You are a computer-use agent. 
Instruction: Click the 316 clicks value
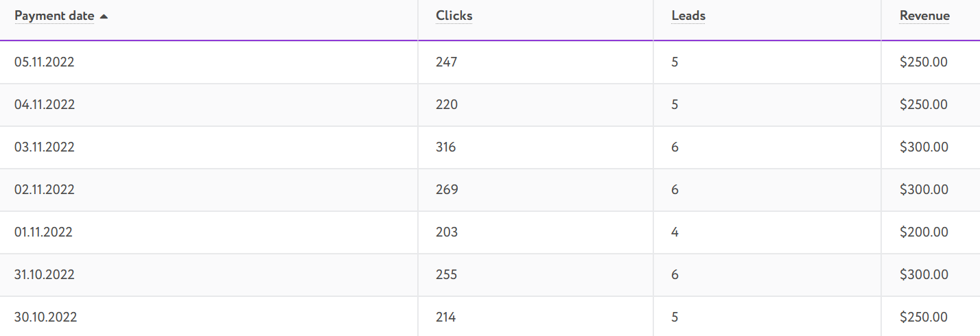click(x=445, y=147)
